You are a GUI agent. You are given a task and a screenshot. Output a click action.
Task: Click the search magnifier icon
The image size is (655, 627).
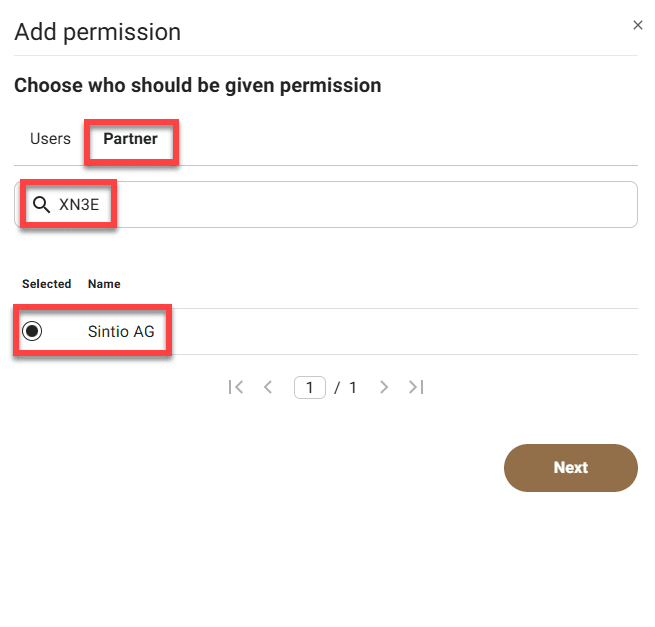41,205
